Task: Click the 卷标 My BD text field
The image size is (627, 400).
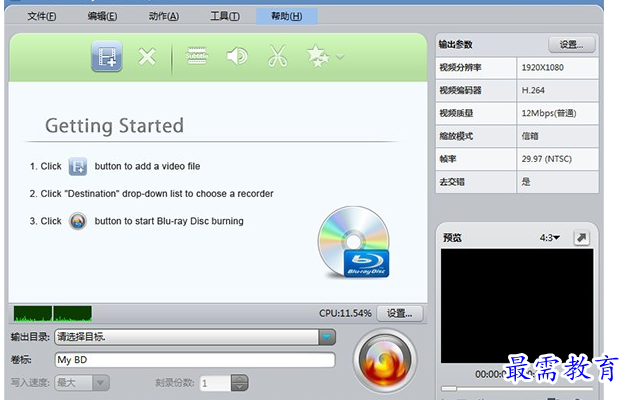Action: pos(195,360)
